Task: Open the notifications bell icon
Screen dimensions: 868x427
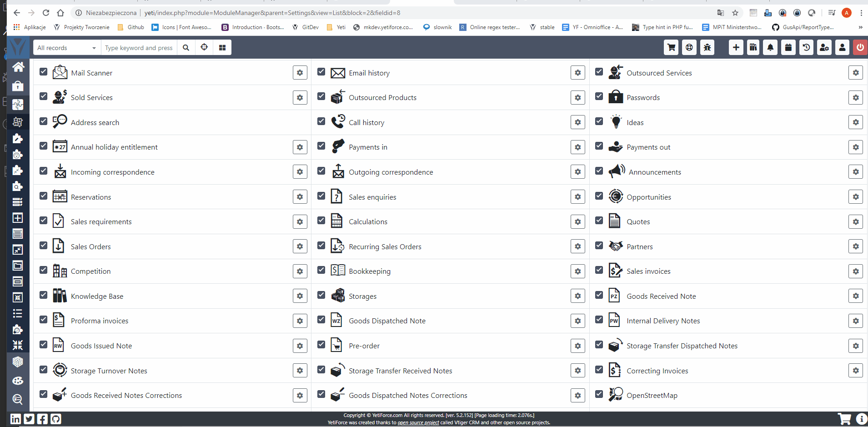Action: (770, 47)
